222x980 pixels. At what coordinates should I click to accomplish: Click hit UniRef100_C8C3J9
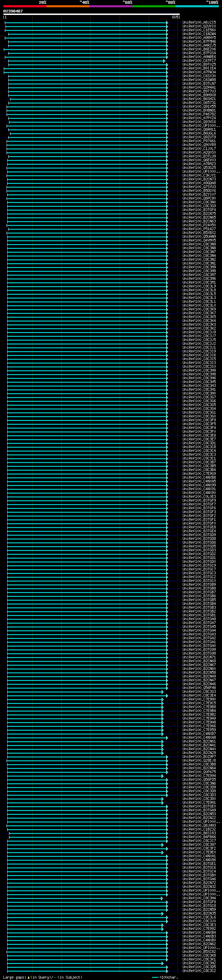click(x=199, y=332)
